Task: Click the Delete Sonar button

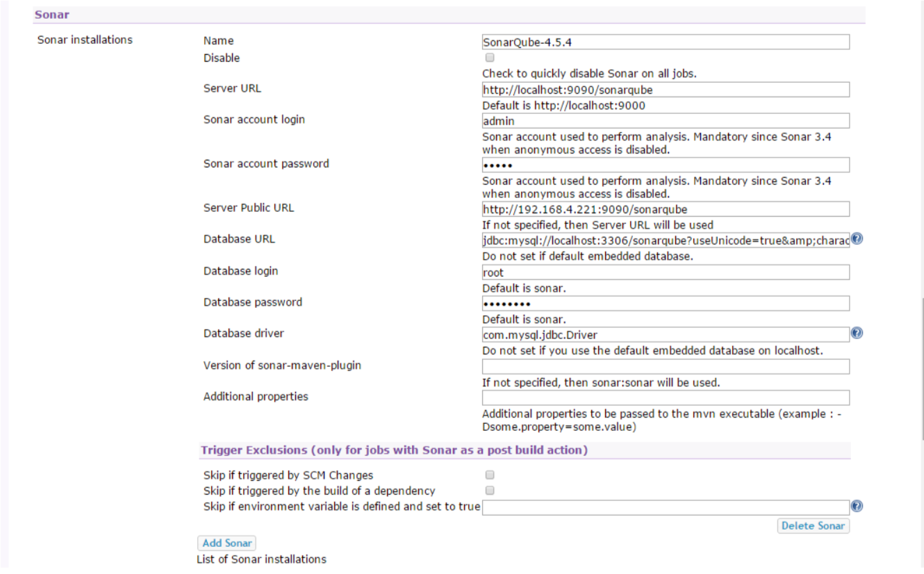Action: (x=813, y=526)
